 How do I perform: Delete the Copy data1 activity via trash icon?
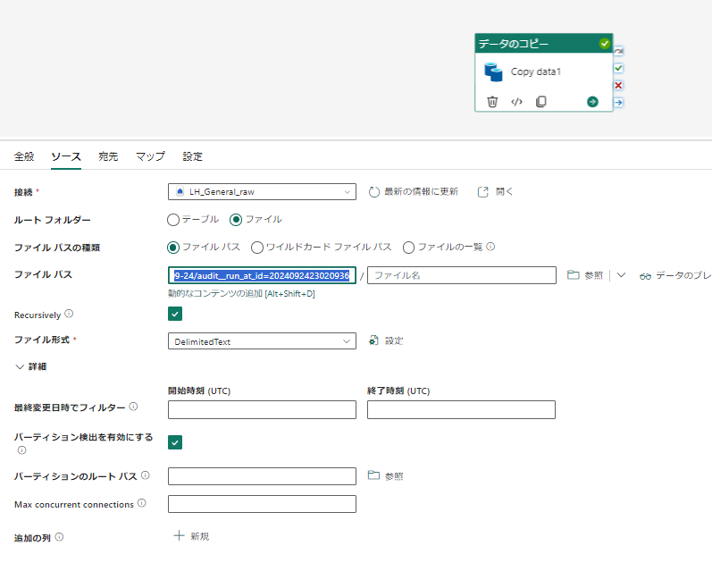(x=492, y=102)
